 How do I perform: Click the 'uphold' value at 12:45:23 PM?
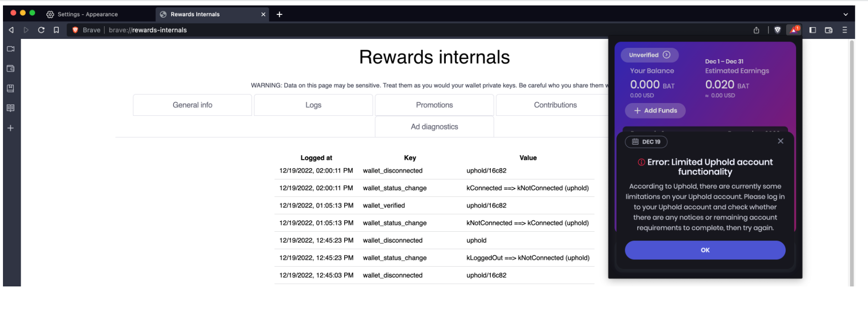point(476,241)
